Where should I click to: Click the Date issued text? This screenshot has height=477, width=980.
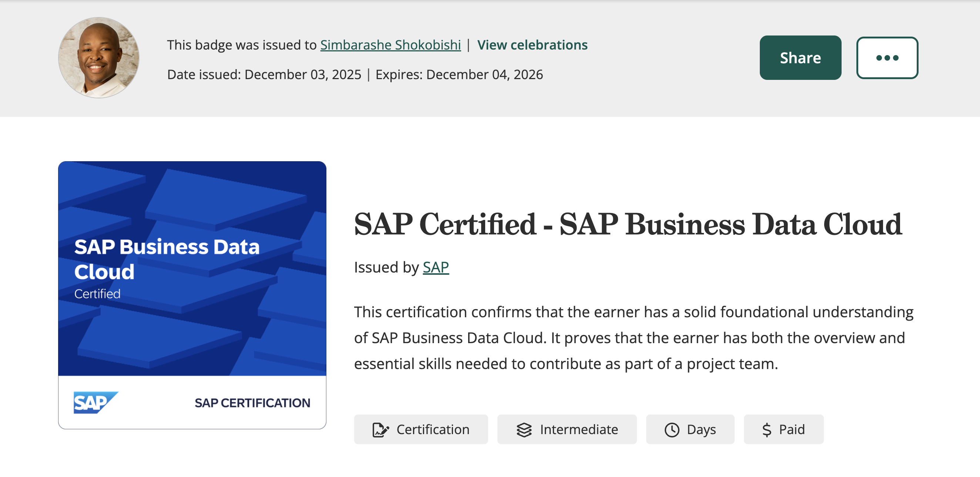[x=264, y=74]
